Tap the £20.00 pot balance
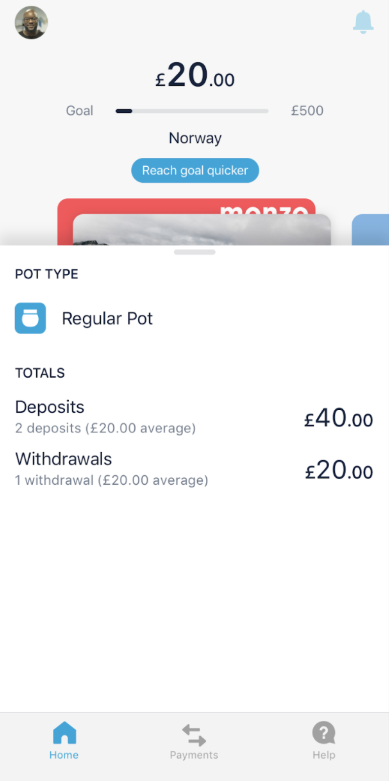This screenshot has height=781, width=389. click(x=195, y=77)
